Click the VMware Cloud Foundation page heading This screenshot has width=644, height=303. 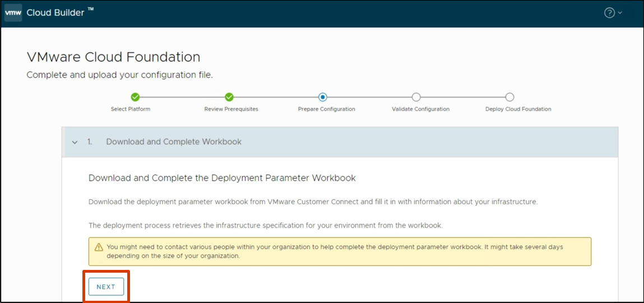point(113,57)
